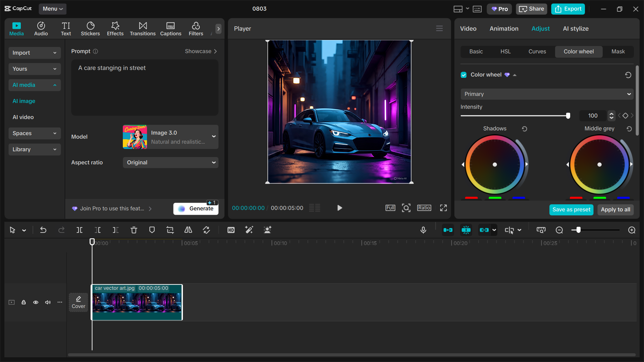Switch to the Curves tab
644x362 pixels.
pos(537,51)
